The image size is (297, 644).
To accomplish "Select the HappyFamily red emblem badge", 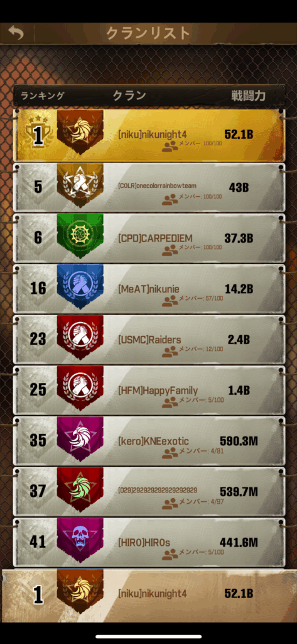I will pos(80,387).
